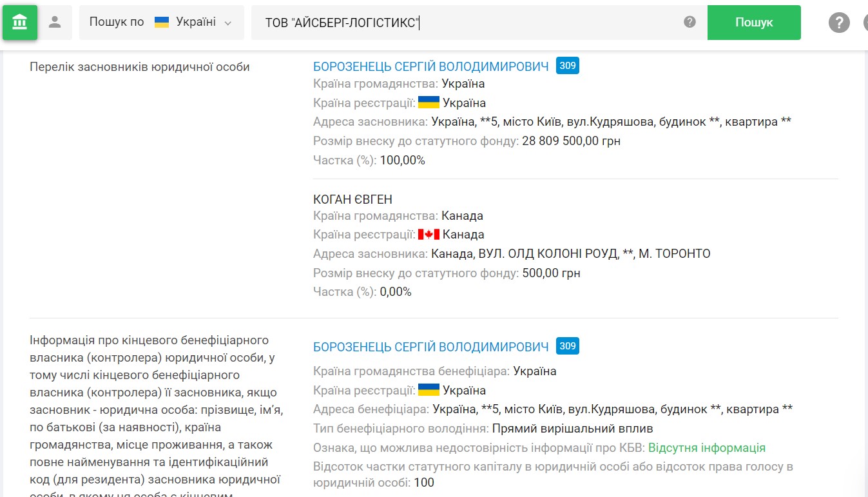Screen dimensions: 868x497
Task: Click the small question mark inside search field
Action: 690,22
